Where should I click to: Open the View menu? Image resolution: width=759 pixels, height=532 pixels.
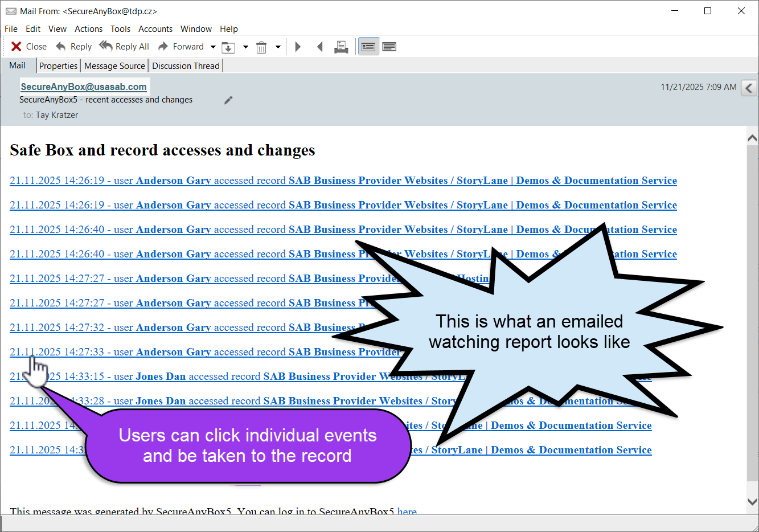[58, 29]
